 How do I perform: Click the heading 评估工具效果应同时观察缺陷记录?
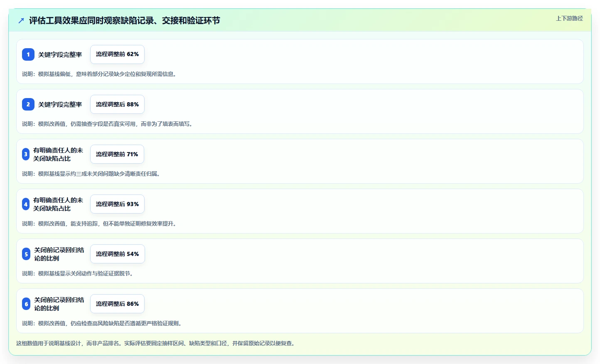124,20
